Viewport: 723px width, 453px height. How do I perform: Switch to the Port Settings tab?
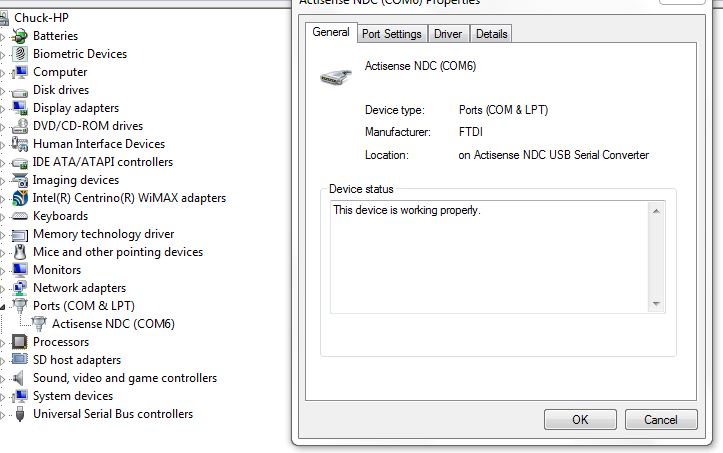391,34
